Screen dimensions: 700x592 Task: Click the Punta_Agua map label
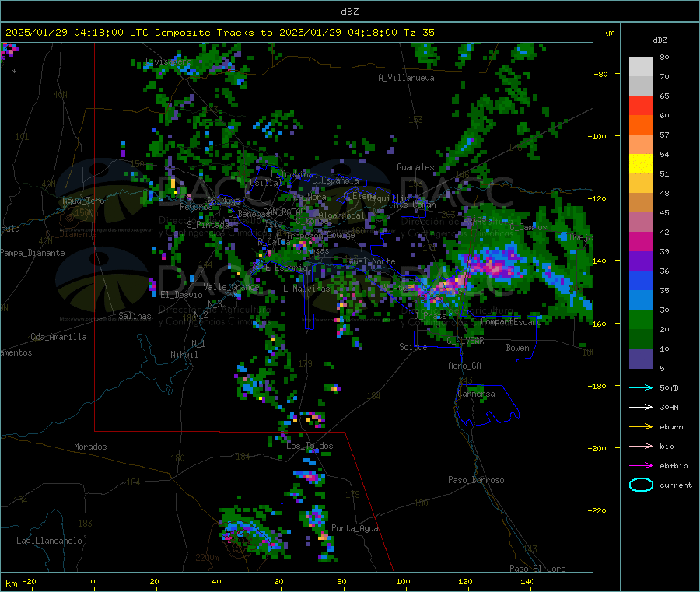355,528
